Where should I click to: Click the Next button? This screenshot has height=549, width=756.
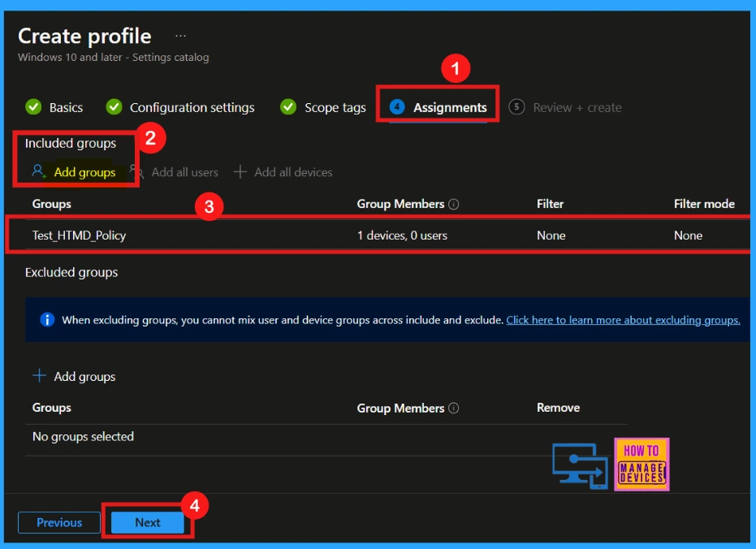pos(148,522)
